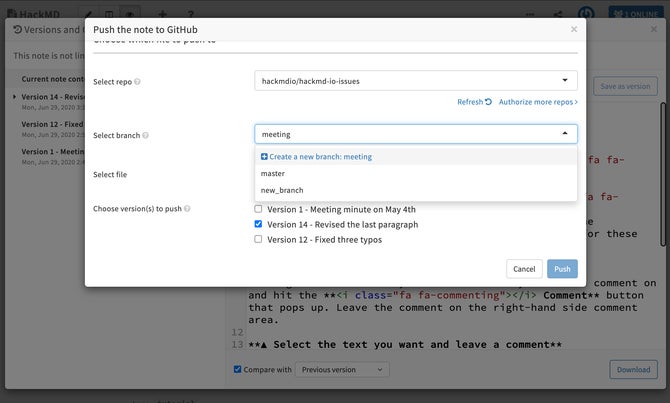Select the new_branch option
Image resolution: width=670 pixels, height=403 pixels.
pyautogui.click(x=416, y=190)
